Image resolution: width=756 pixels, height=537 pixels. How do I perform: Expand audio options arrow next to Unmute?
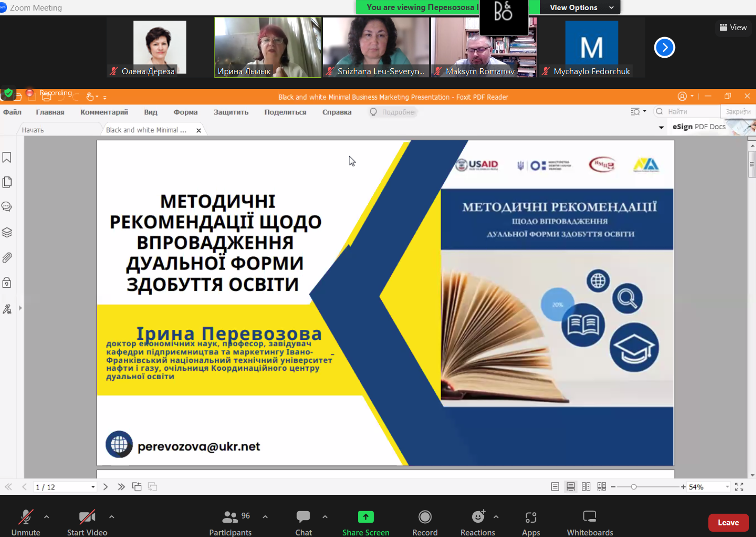pyautogui.click(x=47, y=517)
